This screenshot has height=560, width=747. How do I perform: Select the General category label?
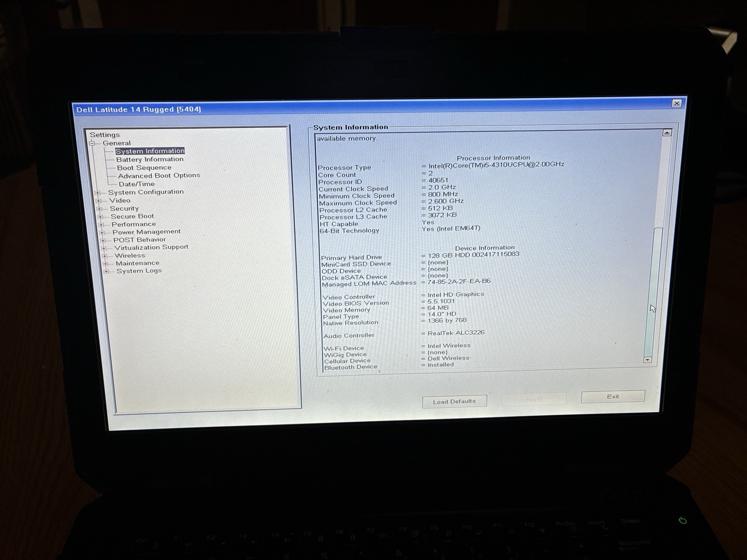point(117,143)
